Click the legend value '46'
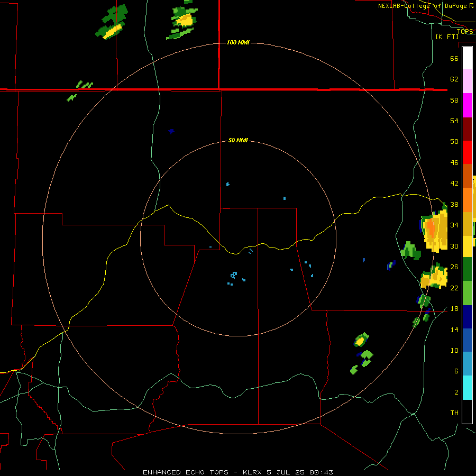Viewport: 476px width, 476px height. click(x=454, y=163)
